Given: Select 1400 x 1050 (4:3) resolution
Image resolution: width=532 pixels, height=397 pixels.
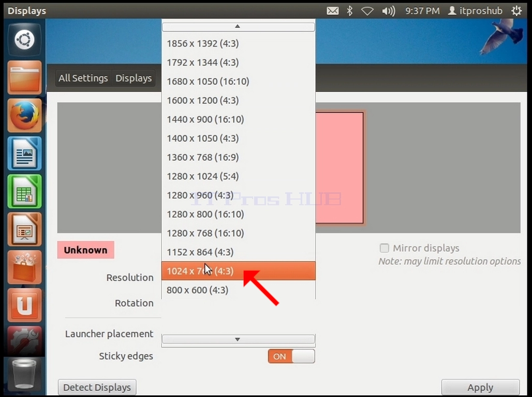Looking at the screenshot, I should tap(239, 139).
